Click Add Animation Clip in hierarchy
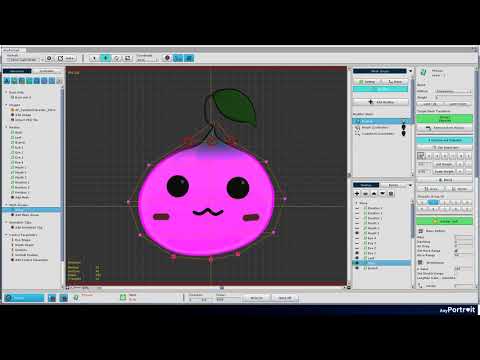 tap(28, 227)
